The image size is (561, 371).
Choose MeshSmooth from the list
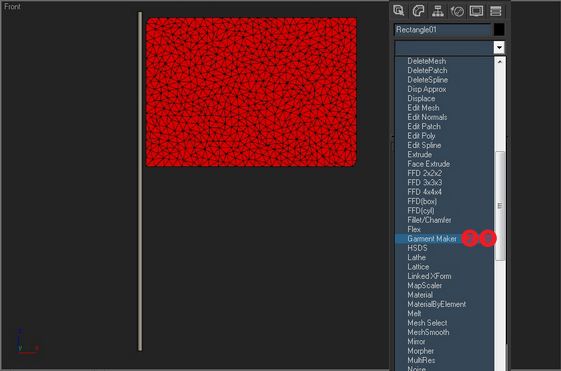coord(428,332)
